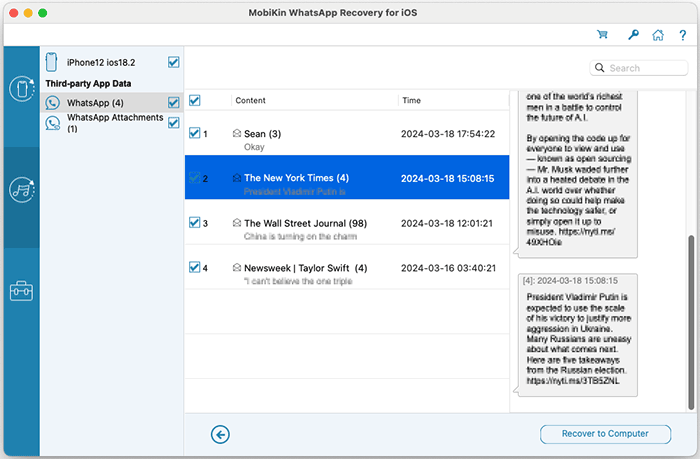Open the shopping cart purchase icon
Viewport: 700px width, 459px height.
click(602, 35)
